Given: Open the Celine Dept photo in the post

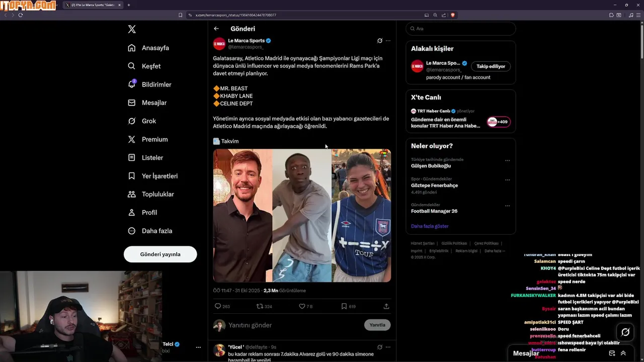Looking at the screenshot, I should [x=361, y=215].
